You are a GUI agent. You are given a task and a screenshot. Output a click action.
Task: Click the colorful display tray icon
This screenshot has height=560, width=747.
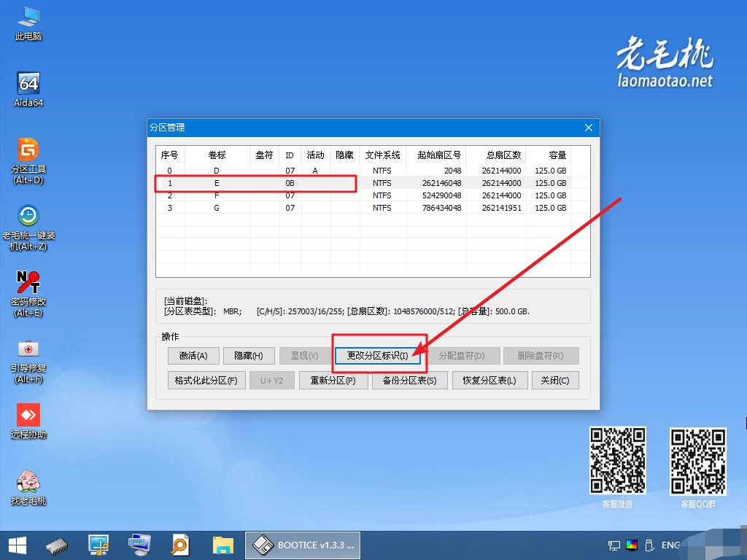click(632, 545)
